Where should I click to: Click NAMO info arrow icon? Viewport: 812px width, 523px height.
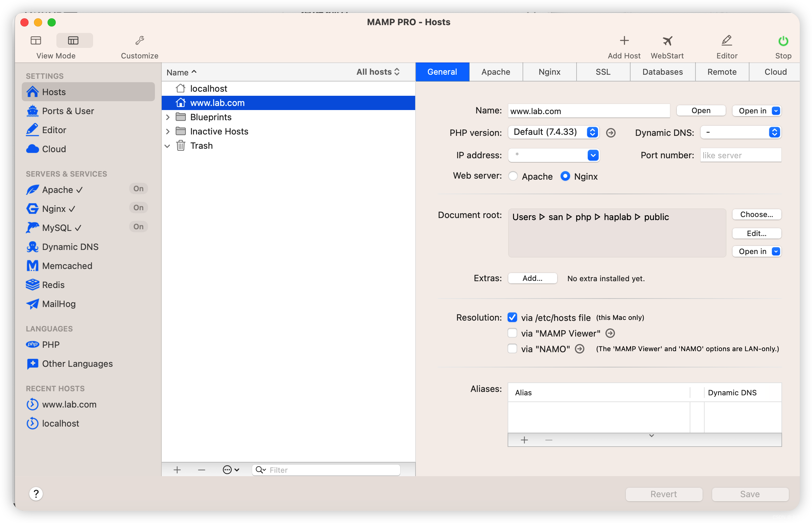coord(580,349)
